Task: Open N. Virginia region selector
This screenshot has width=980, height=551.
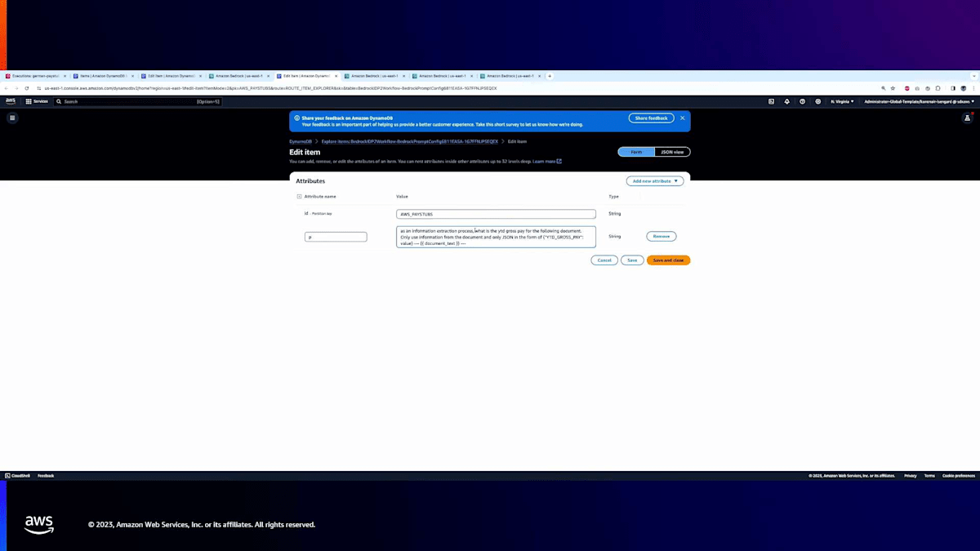Action: pyautogui.click(x=842, y=101)
